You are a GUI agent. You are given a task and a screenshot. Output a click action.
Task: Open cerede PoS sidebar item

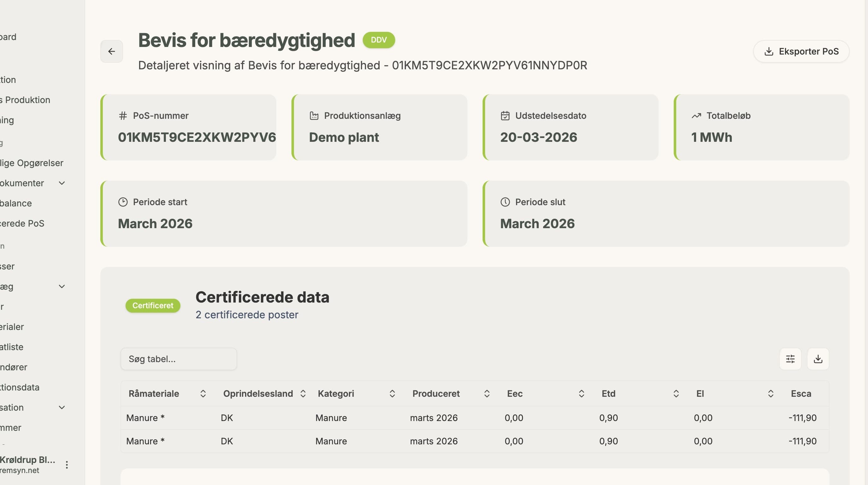tap(22, 223)
